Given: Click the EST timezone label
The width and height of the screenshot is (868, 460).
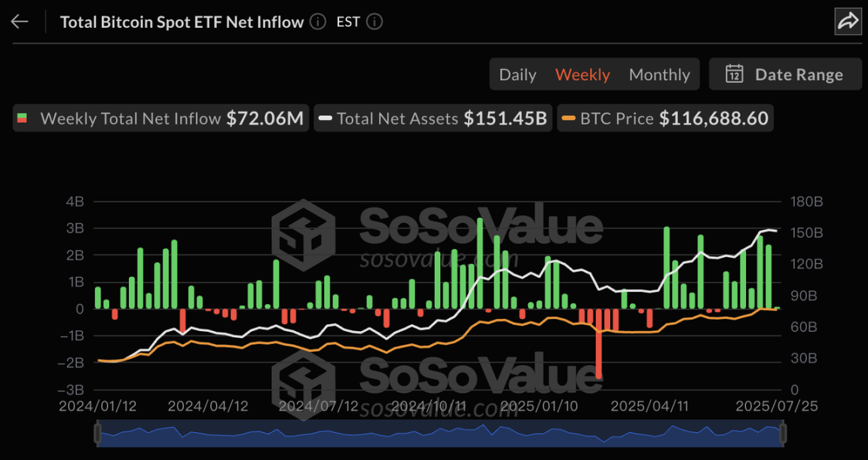Looking at the screenshot, I should click(348, 22).
